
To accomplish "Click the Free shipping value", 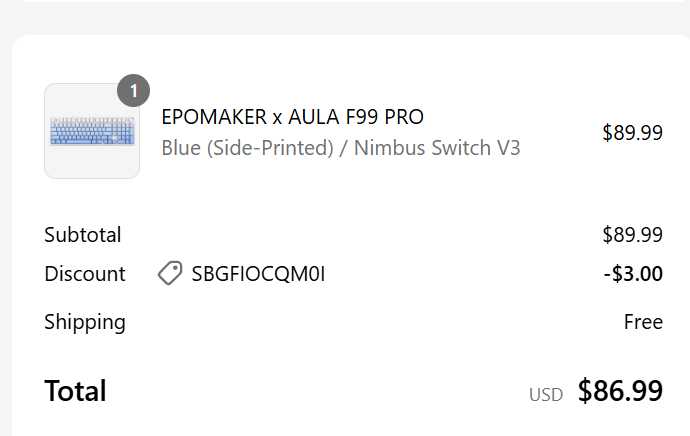I will click(x=643, y=321).
